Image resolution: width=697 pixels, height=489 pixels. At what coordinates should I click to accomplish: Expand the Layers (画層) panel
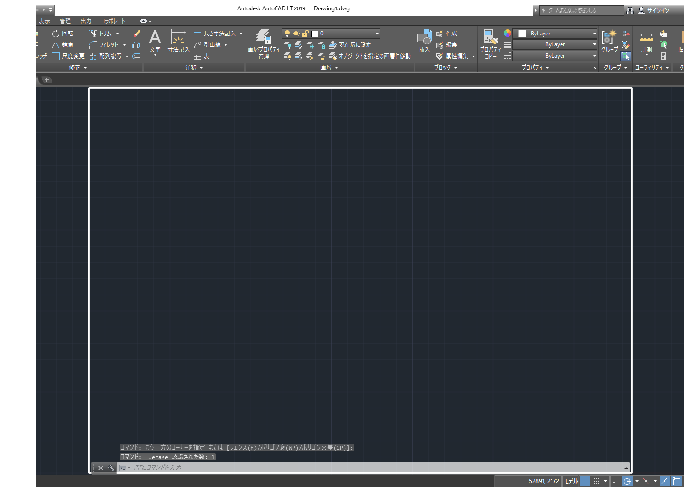pos(329,68)
